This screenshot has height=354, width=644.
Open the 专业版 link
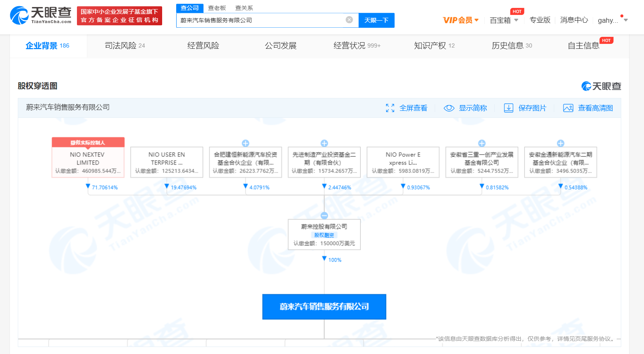tap(540, 20)
